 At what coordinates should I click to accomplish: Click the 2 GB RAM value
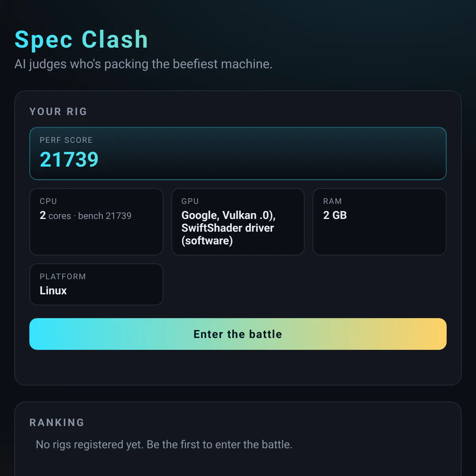pyautogui.click(x=335, y=215)
